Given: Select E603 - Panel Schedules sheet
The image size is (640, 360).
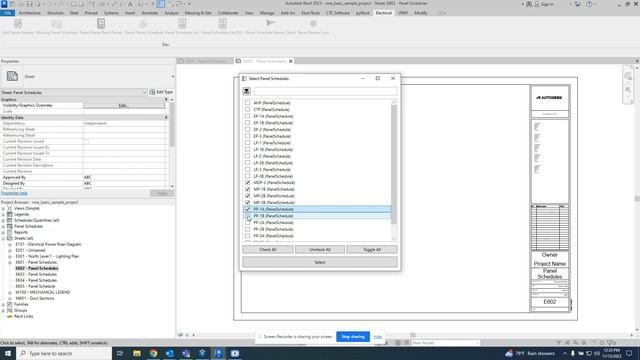Looking at the screenshot, I should pos(36,274).
